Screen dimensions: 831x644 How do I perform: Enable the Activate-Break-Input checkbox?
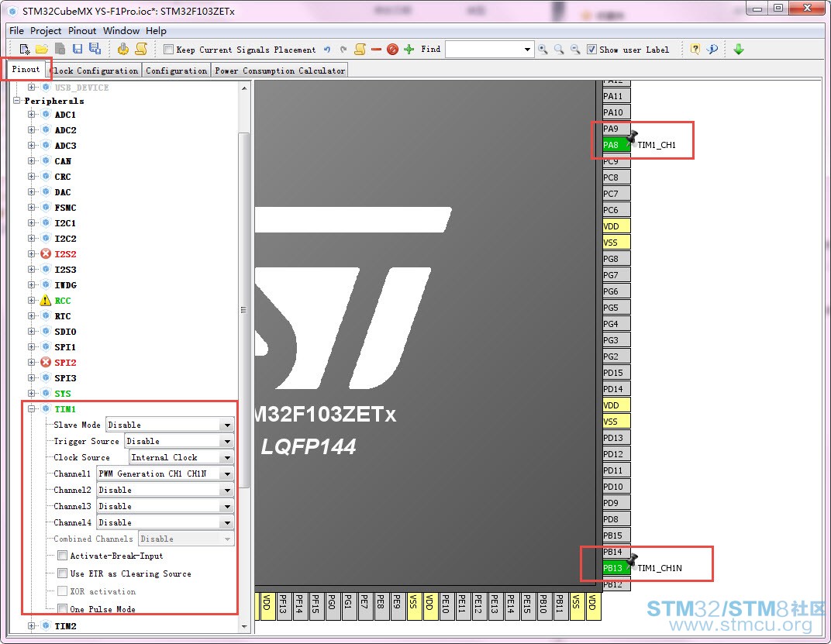63,556
